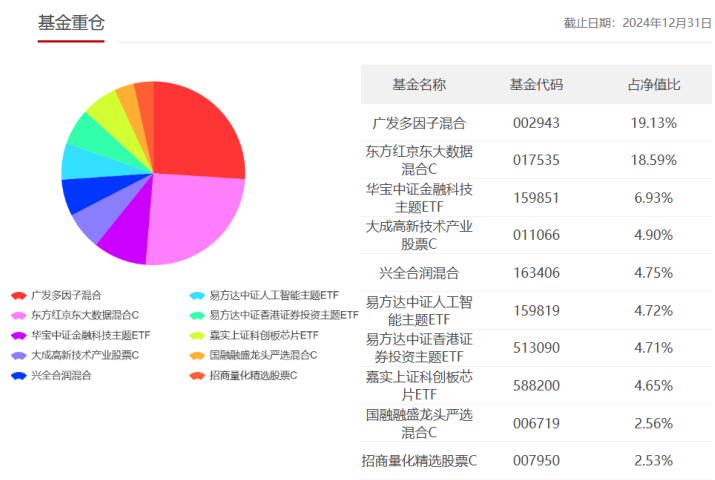
Task: Click legend label 华宝中证金融科技主题ETF
Action: 90,335
